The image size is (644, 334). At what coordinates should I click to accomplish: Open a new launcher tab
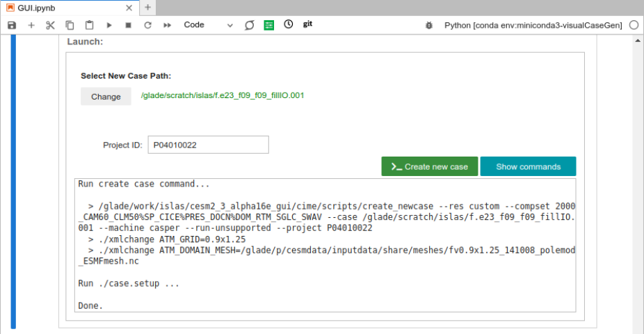tap(147, 8)
